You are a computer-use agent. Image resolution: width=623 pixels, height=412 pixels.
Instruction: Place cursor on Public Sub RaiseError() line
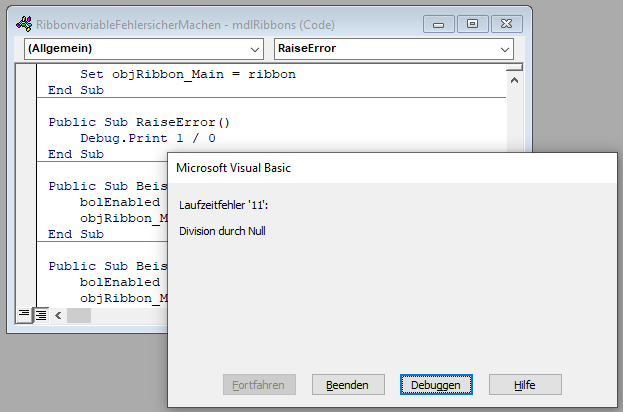point(138,121)
